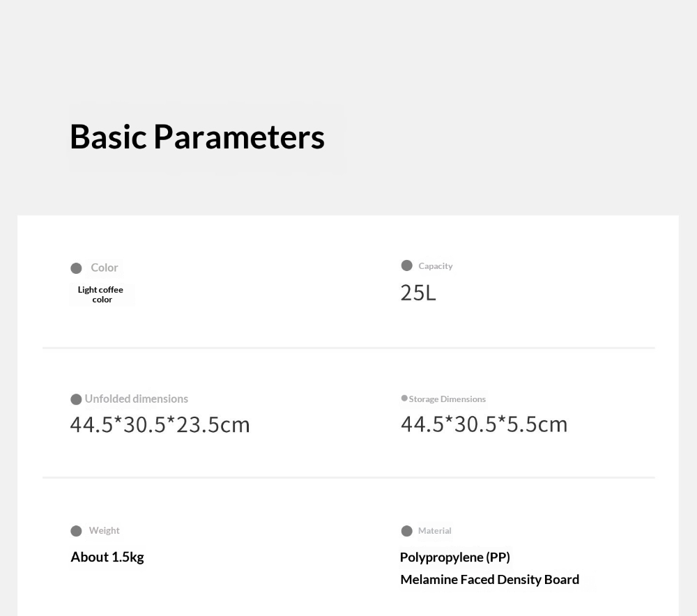
Task: Click the Unfolded dimensions label
Action: click(x=137, y=399)
